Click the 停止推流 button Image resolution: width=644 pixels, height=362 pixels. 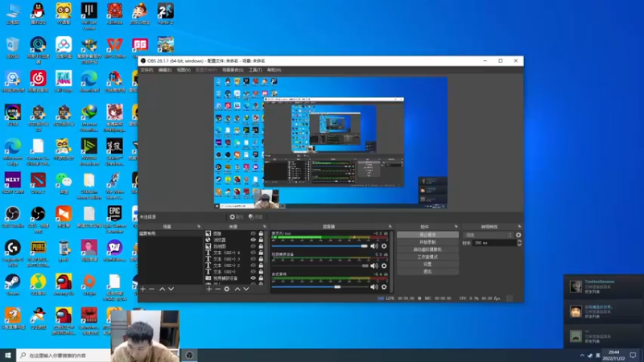pos(427,235)
